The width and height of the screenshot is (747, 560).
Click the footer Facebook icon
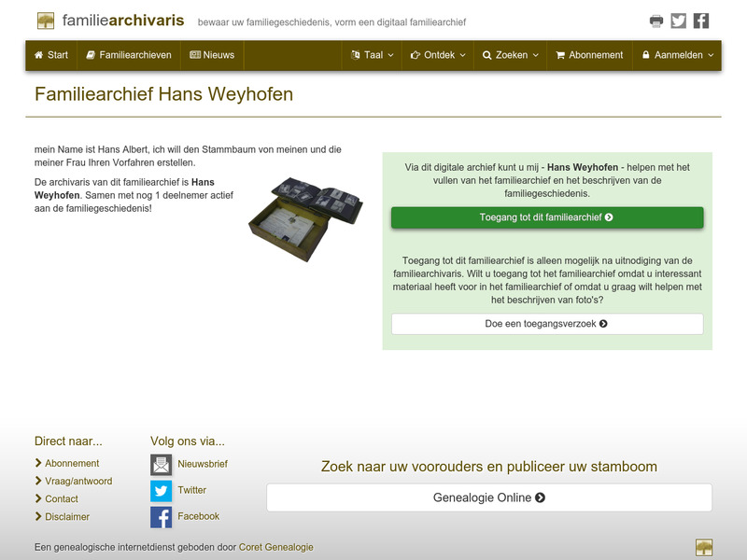tap(161, 515)
